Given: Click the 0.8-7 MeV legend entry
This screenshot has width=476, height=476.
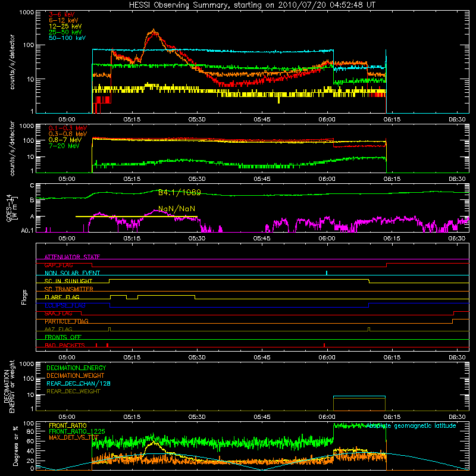Looking at the screenshot, I should tap(65, 140).
